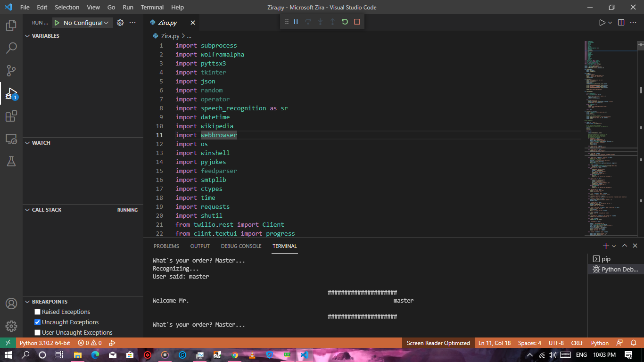
Task: Open the Explorer view in activity bar
Action: 11,25
